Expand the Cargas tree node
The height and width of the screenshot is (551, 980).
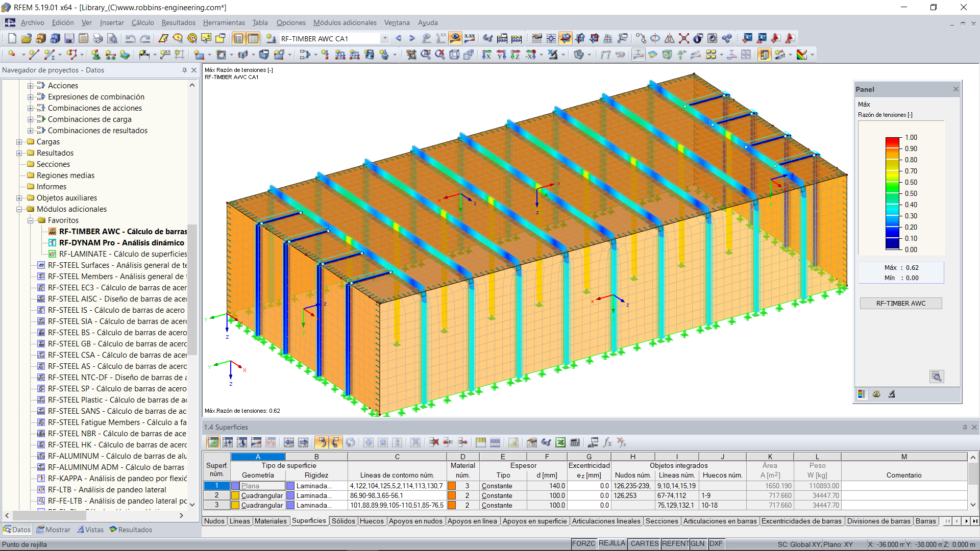19,142
